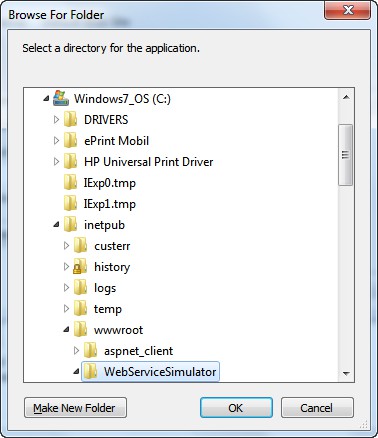Click the vertical scrollbar thumb
Image resolution: width=378 pixels, height=438 pixels.
[x=346, y=155]
